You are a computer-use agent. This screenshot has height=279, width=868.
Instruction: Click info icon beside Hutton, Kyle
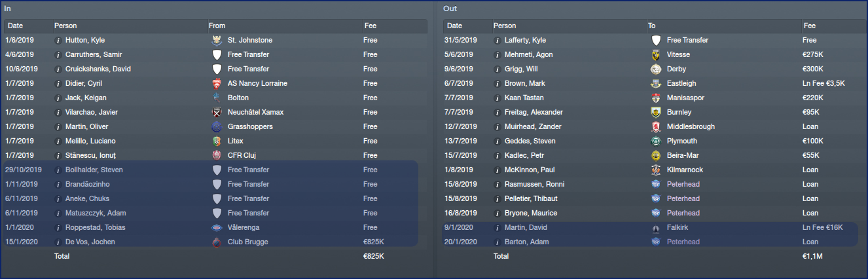(58, 40)
